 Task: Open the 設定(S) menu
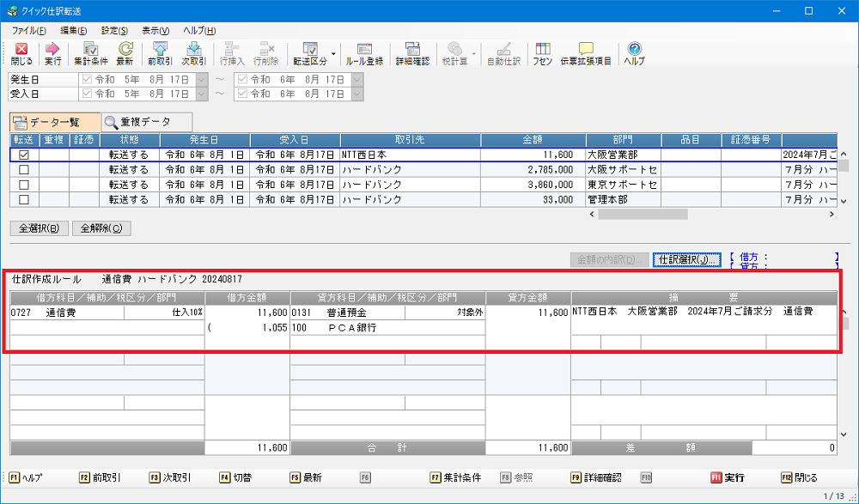click(114, 31)
